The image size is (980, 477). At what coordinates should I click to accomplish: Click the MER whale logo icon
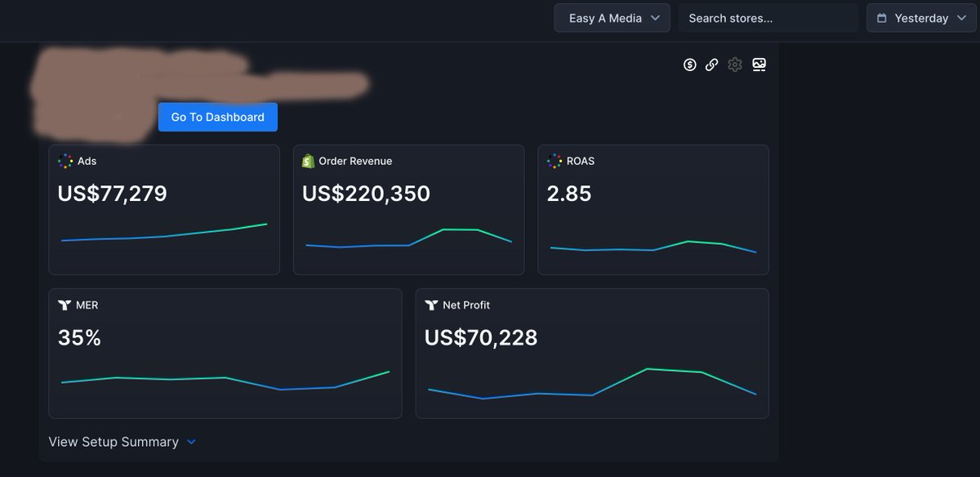[65, 305]
